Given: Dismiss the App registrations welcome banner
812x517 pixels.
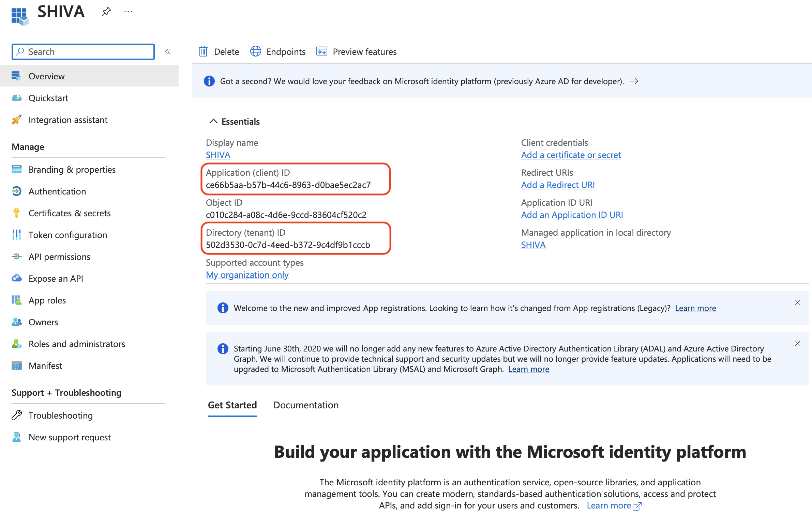Looking at the screenshot, I should tap(797, 302).
